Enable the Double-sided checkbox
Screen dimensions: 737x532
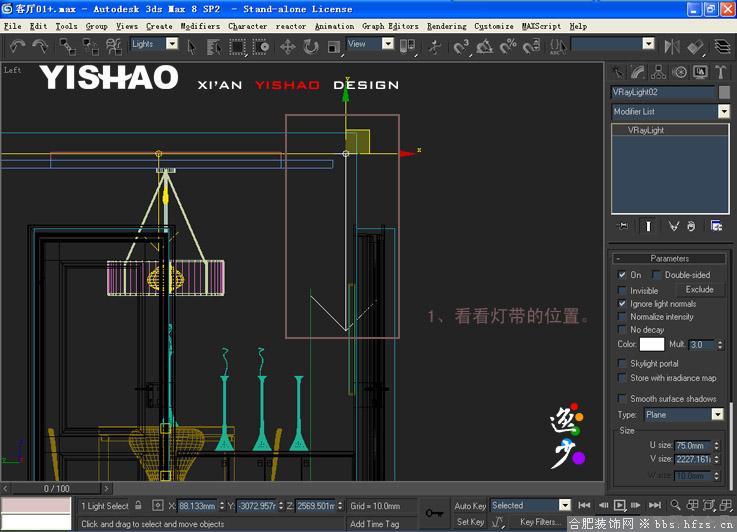[656, 274]
